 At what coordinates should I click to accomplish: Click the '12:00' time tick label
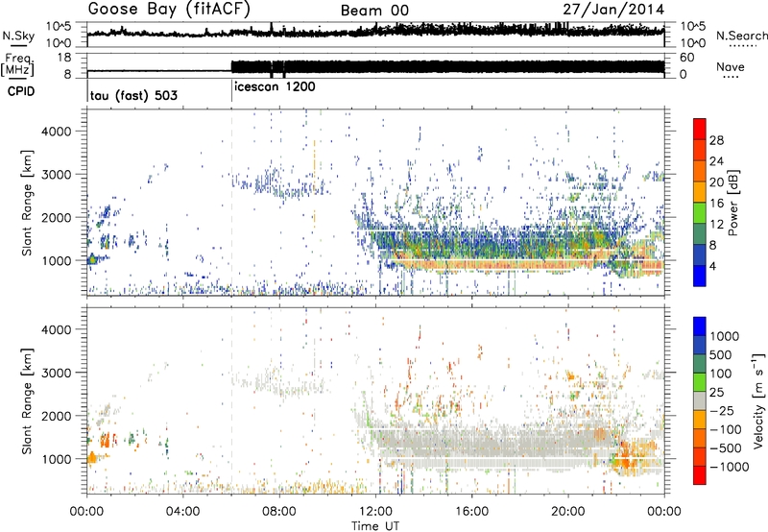click(375, 512)
